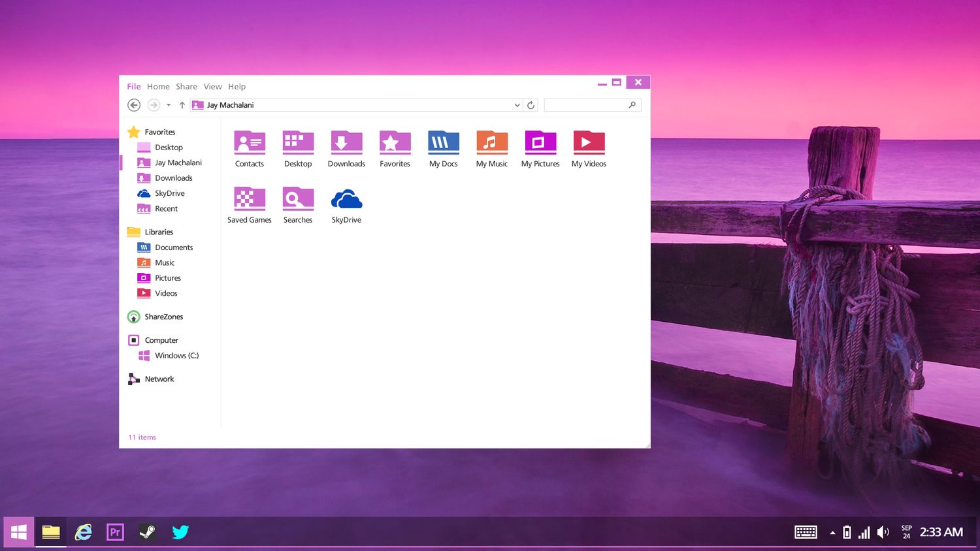Viewport: 980px width, 551px height.
Task: Open the Searches folder icon
Action: (x=298, y=198)
